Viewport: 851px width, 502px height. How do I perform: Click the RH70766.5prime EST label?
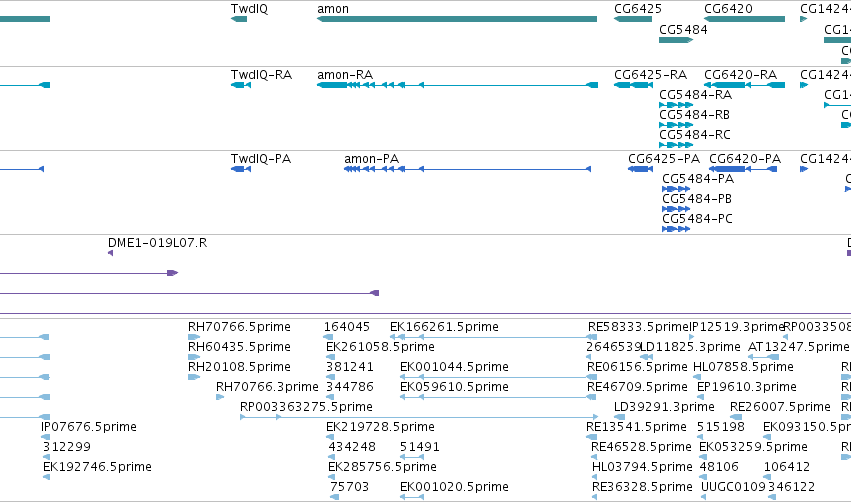[x=239, y=327]
